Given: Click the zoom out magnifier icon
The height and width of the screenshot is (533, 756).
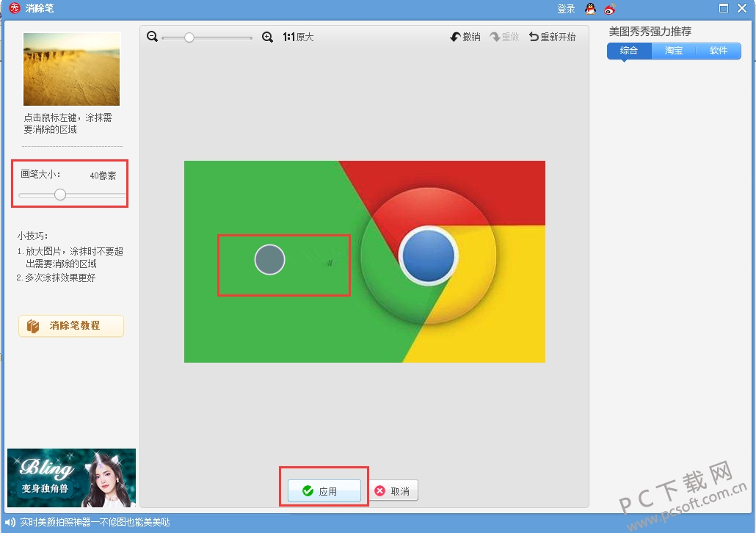Looking at the screenshot, I should (x=152, y=37).
